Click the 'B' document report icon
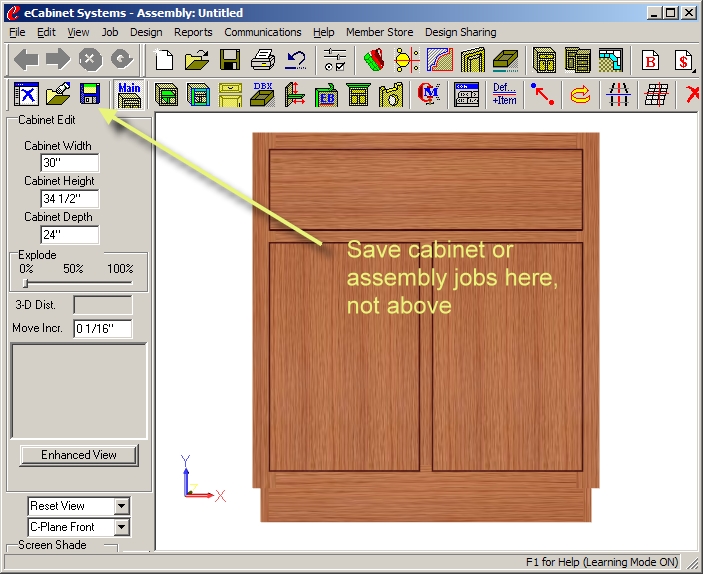 pyautogui.click(x=650, y=60)
